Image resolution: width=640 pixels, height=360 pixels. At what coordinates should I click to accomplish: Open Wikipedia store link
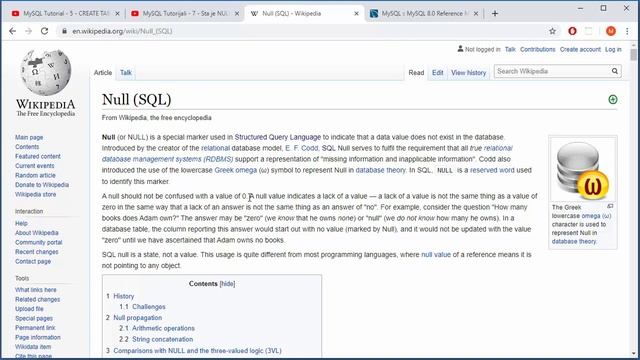[x=36, y=194]
